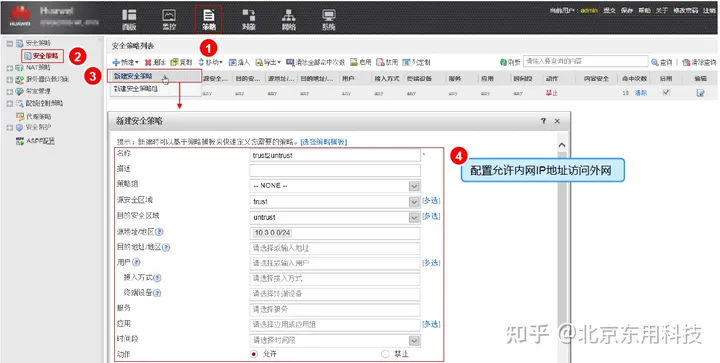Screen dimensions: 720x363
Task: Select the 禁止 action radio button
Action: [385, 354]
